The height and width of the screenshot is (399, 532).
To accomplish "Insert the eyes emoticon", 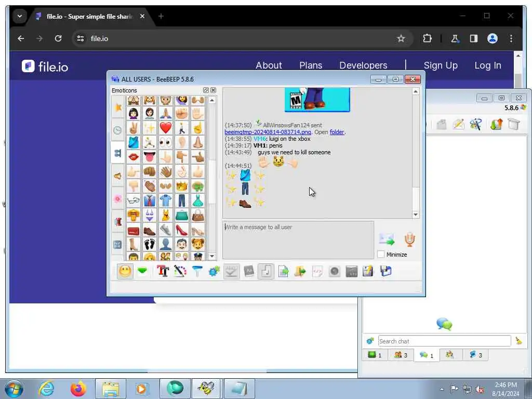I will (x=166, y=142).
